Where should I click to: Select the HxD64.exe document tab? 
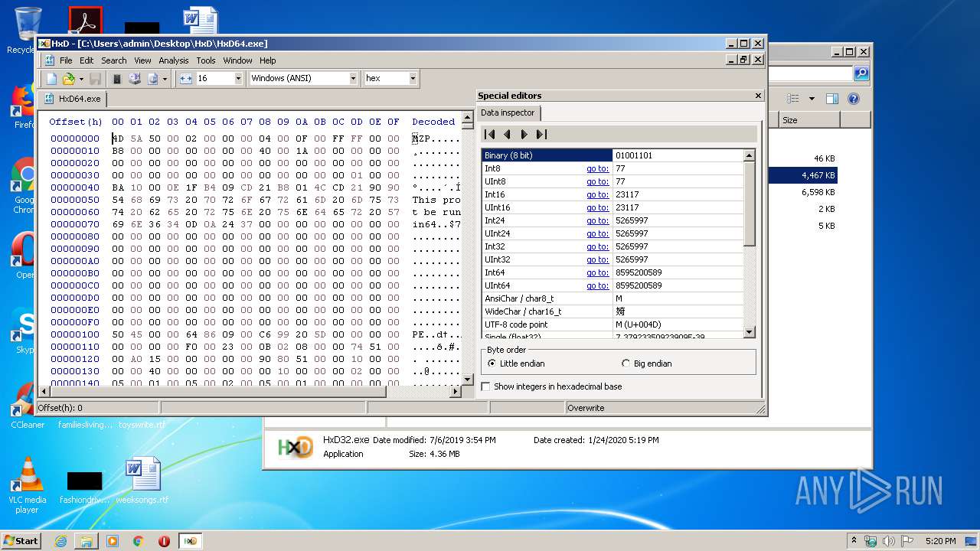tap(73, 99)
